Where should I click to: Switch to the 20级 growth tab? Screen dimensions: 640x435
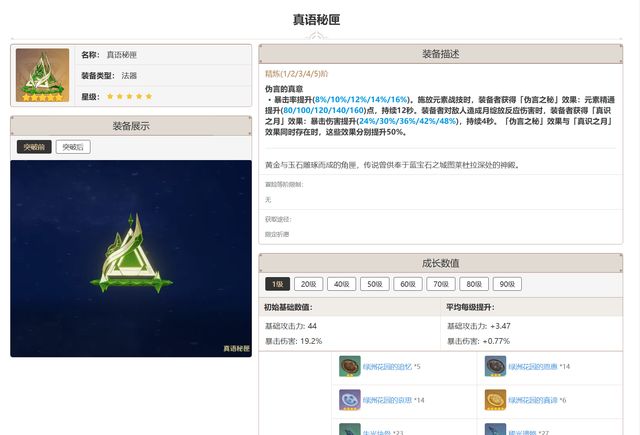point(309,284)
